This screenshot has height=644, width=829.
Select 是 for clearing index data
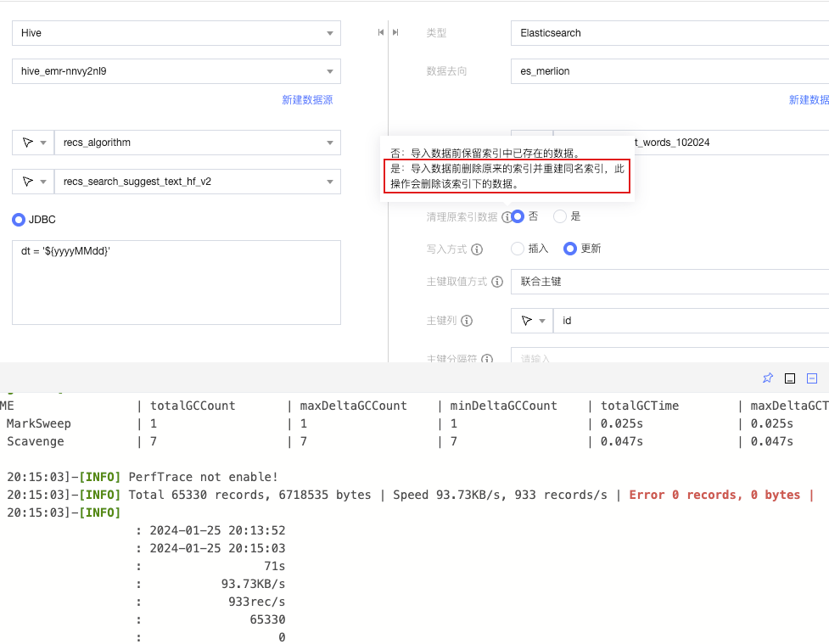coord(560,216)
